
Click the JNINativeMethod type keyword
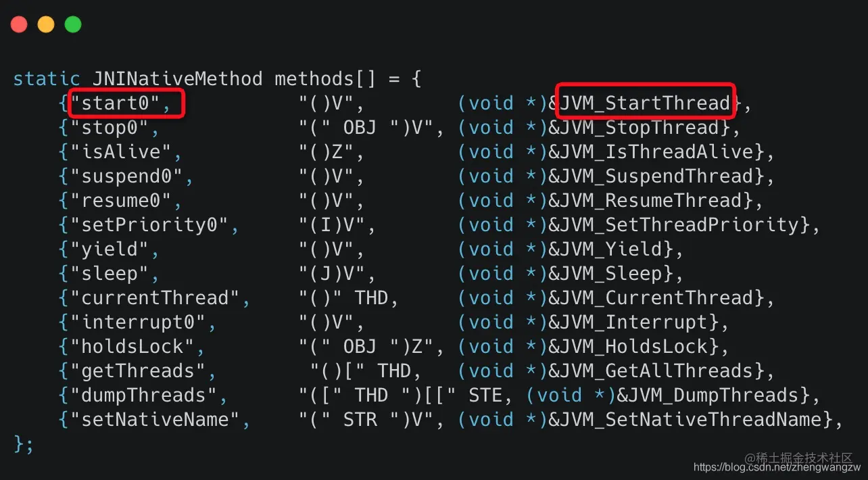tap(172, 79)
